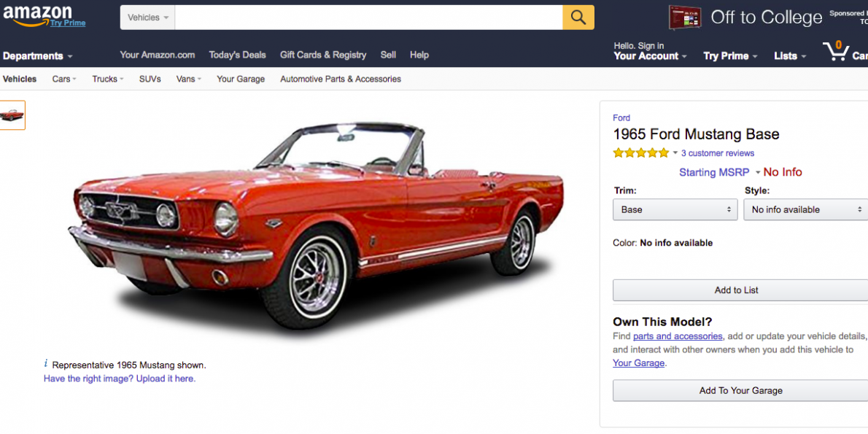The width and height of the screenshot is (868, 434).
Task: Go to Today's Deals
Action: 237,55
